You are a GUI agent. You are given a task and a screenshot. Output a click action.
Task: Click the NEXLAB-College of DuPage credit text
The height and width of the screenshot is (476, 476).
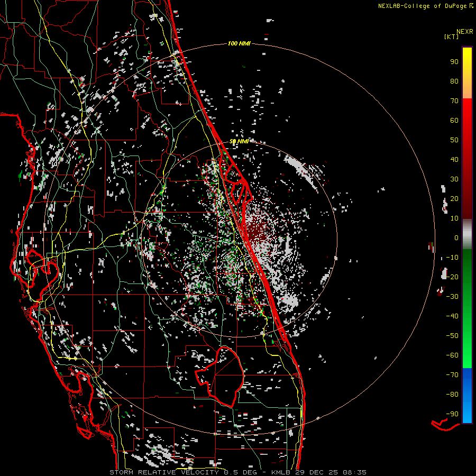click(x=422, y=6)
